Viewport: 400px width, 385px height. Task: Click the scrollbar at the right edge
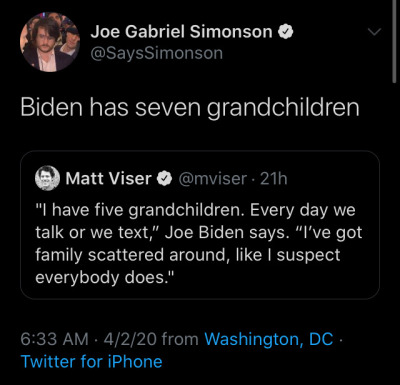(395, 40)
